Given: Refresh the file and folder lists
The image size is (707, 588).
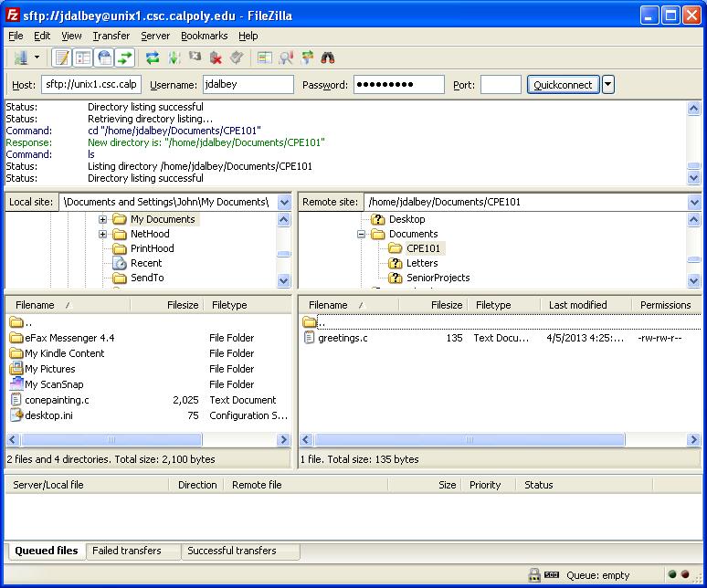Looking at the screenshot, I should point(153,58).
